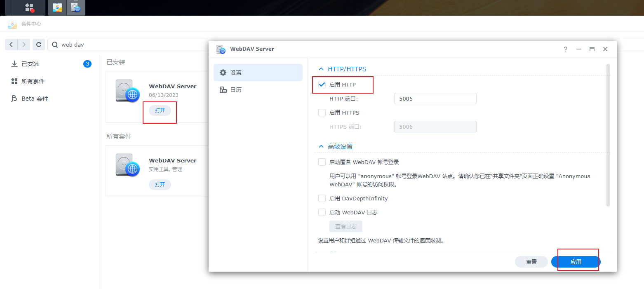Click the 套件中心 window title icon
644x289 pixels.
(x=12, y=24)
